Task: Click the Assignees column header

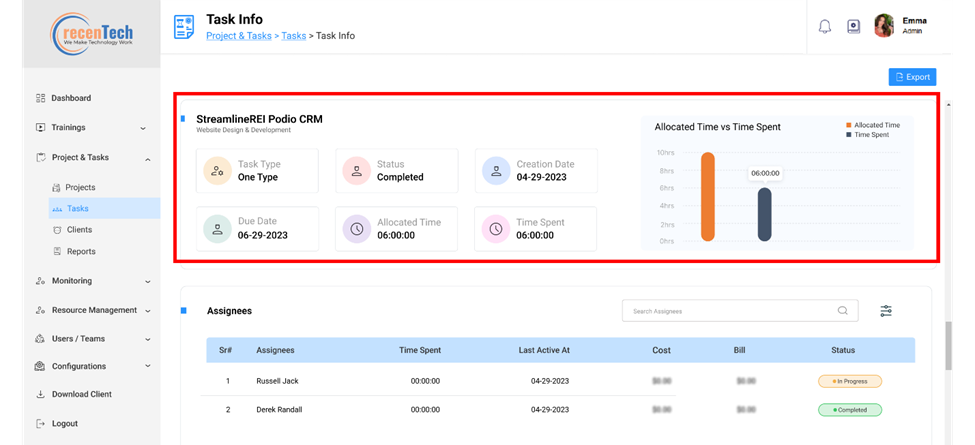Action: (x=275, y=350)
